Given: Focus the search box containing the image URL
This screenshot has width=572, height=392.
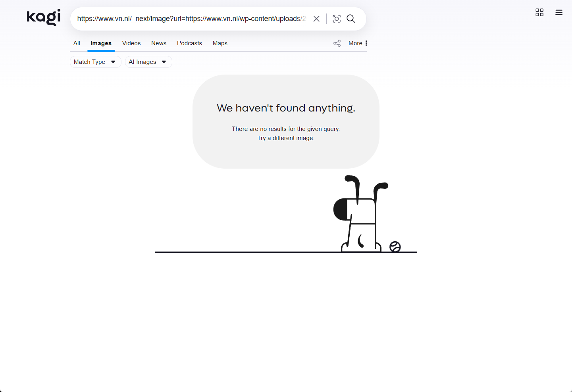Looking at the screenshot, I should [x=191, y=19].
